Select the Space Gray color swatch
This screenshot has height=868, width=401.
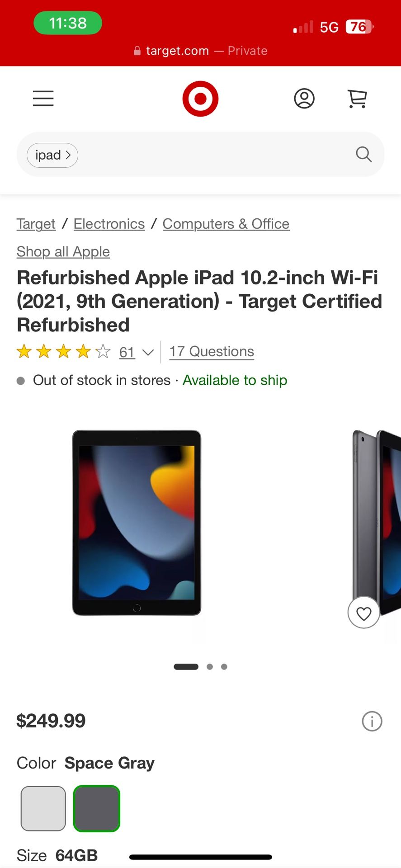(96, 809)
